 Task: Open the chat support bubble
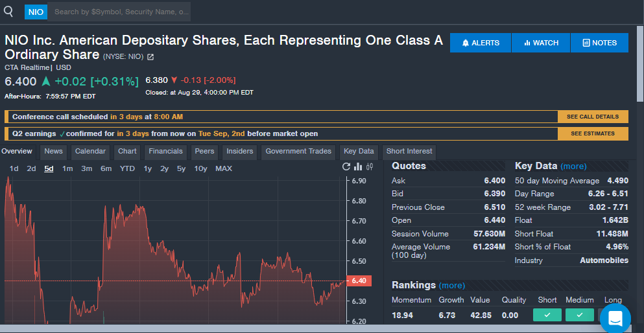(x=615, y=319)
